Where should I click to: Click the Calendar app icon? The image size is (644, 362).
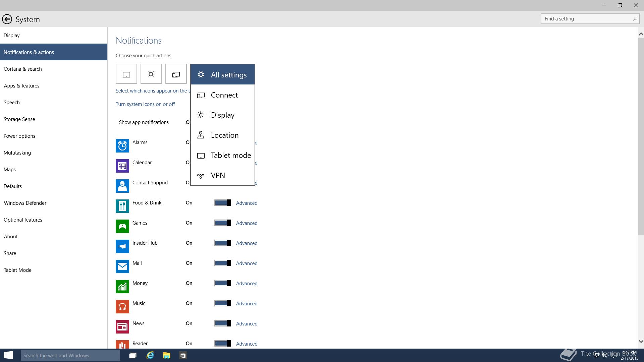pos(122,166)
